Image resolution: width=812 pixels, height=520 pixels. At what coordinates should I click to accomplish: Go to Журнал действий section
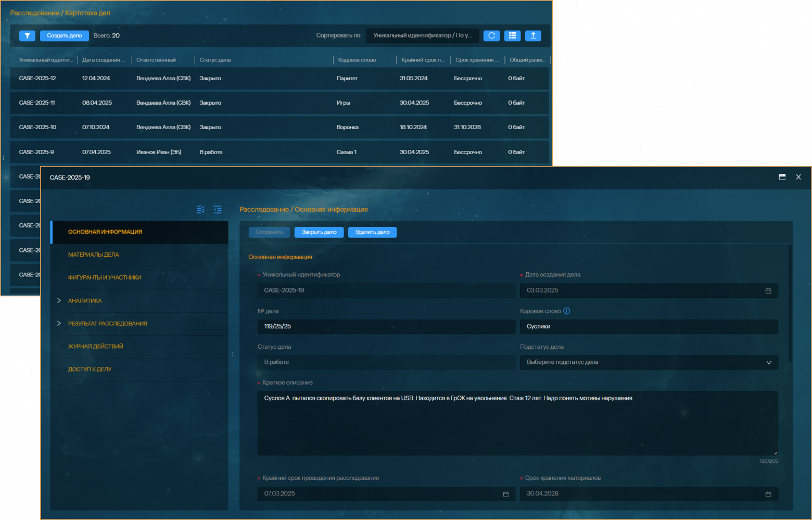(x=96, y=347)
